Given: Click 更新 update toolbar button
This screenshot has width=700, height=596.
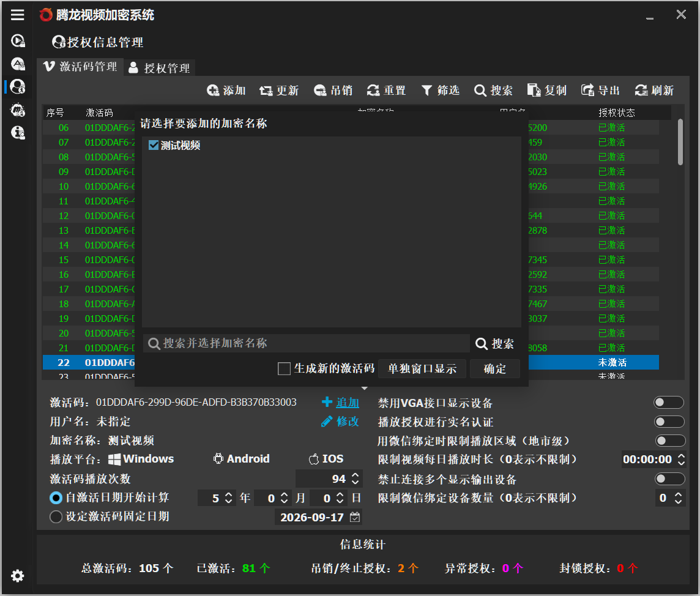Looking at the screenshot, I should (279, 91).
